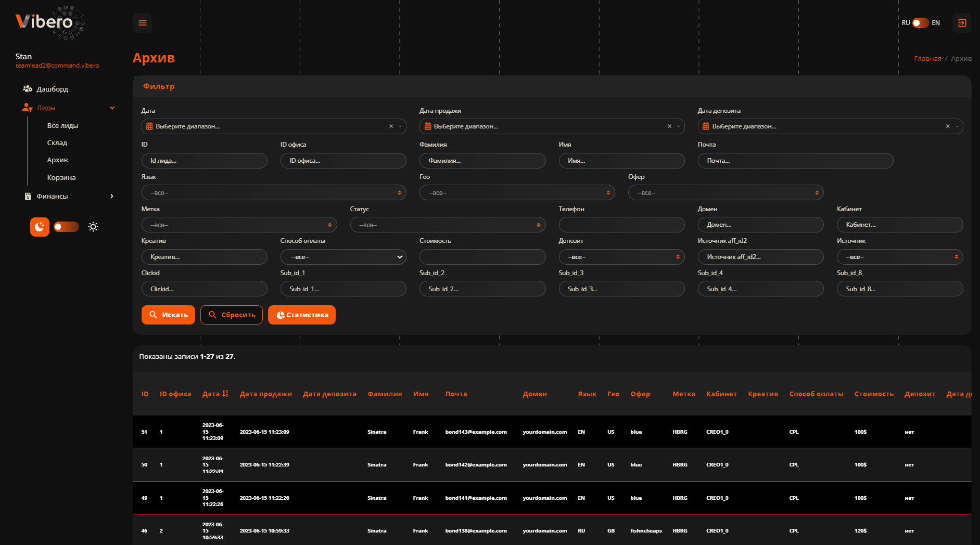This screenshot has height=545, width=980.
Task: Click the Искать search button
Action: coord(168,315)
